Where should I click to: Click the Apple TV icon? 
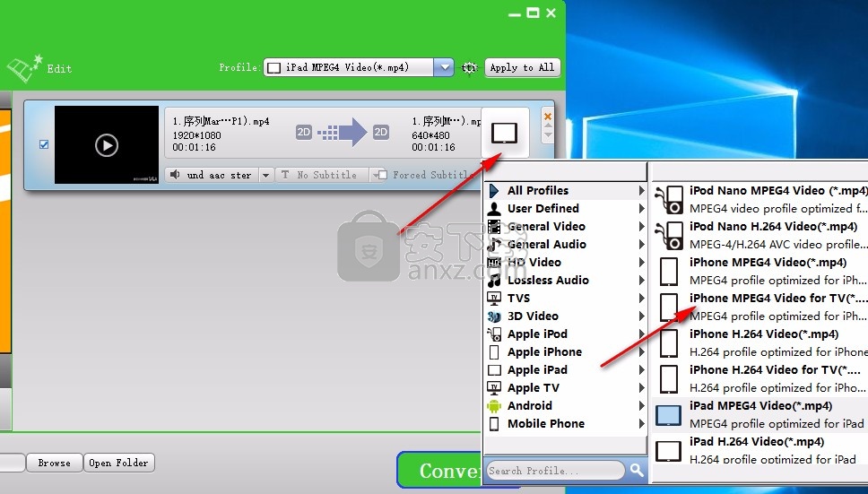click(x=494, y=388)
